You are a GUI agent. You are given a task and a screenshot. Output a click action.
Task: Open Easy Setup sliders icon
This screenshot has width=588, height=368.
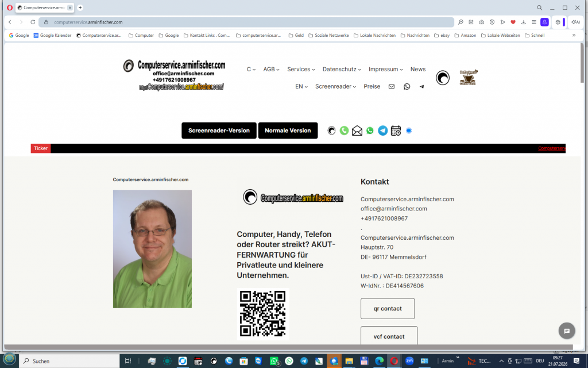pos(534,22)
